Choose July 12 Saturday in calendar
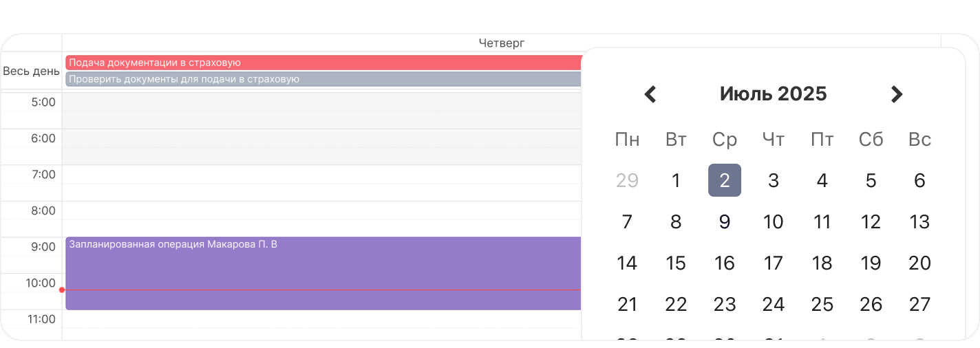 871,222
